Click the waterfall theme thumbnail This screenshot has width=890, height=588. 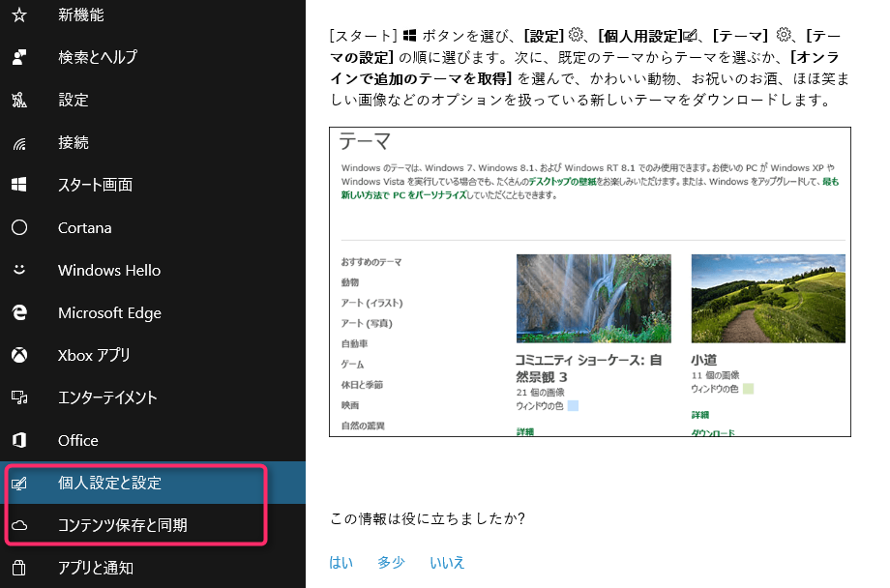pos(594,299)
